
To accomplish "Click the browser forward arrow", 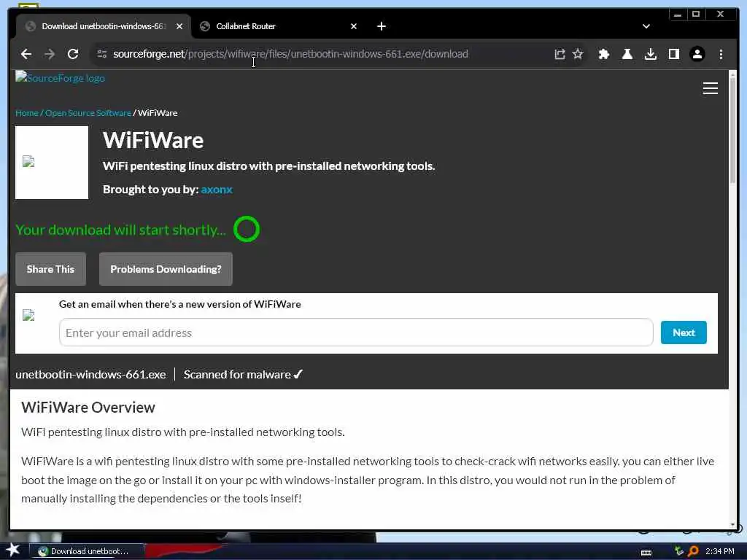I will tap(49, 54).
